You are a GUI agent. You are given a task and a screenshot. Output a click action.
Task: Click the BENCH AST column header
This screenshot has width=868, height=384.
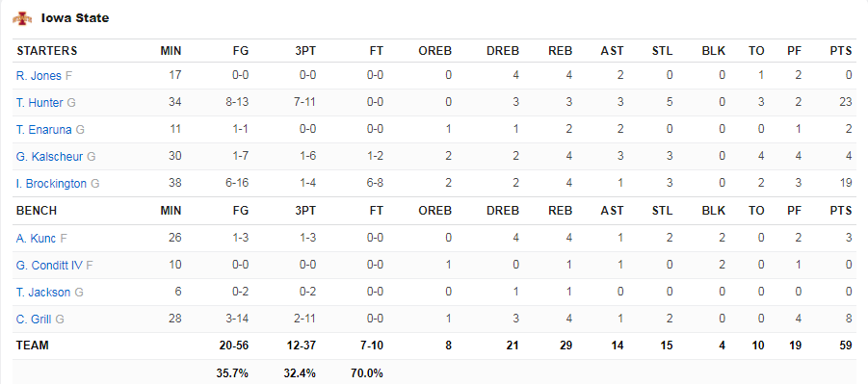coord(613,211)
